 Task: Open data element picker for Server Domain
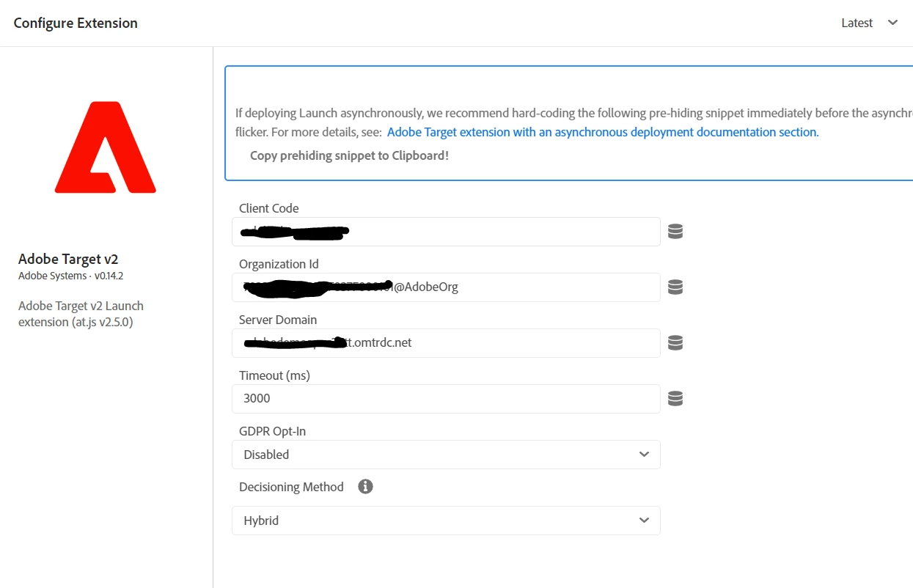click(x=675, y=343)
